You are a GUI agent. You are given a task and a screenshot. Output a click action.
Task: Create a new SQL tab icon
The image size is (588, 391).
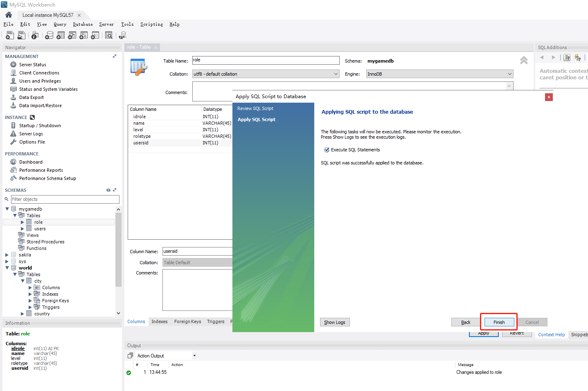(10, 36)
